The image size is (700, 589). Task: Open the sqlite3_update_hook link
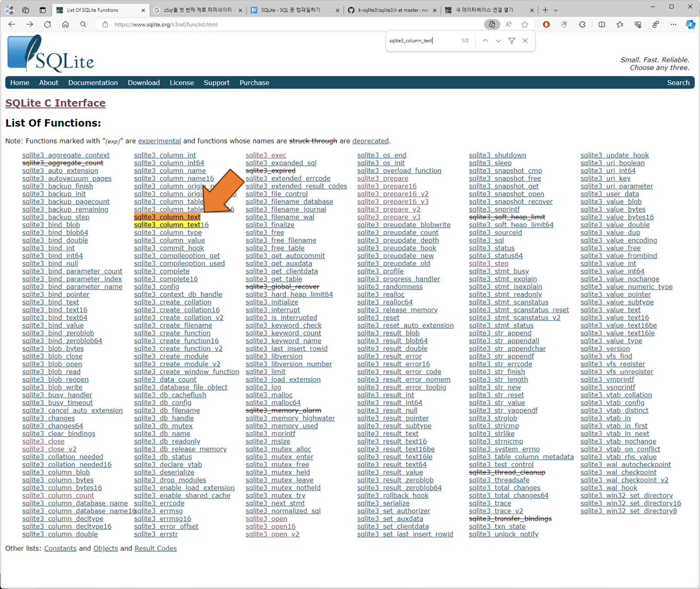615,155
